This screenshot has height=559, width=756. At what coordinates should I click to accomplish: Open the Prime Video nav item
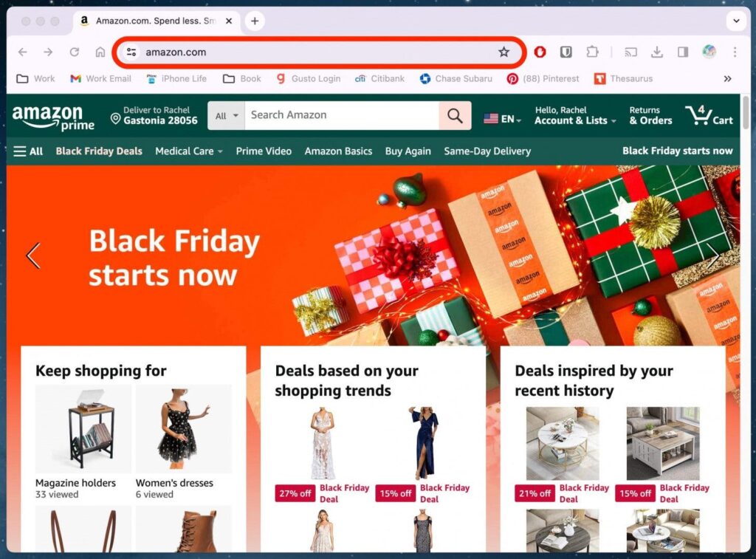pos(264,151)
